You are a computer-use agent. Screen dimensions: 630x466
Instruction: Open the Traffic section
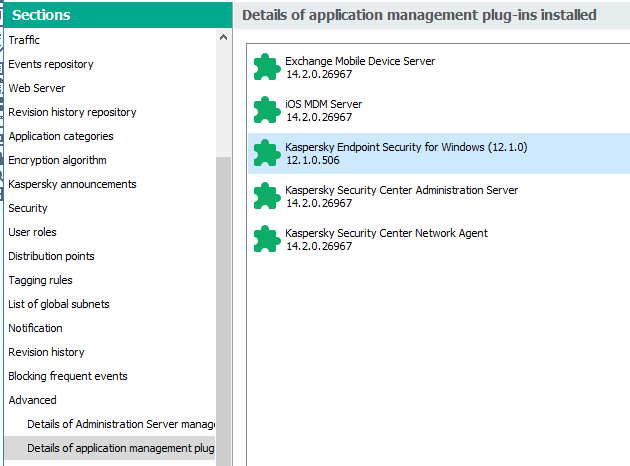tap(25, 40)
